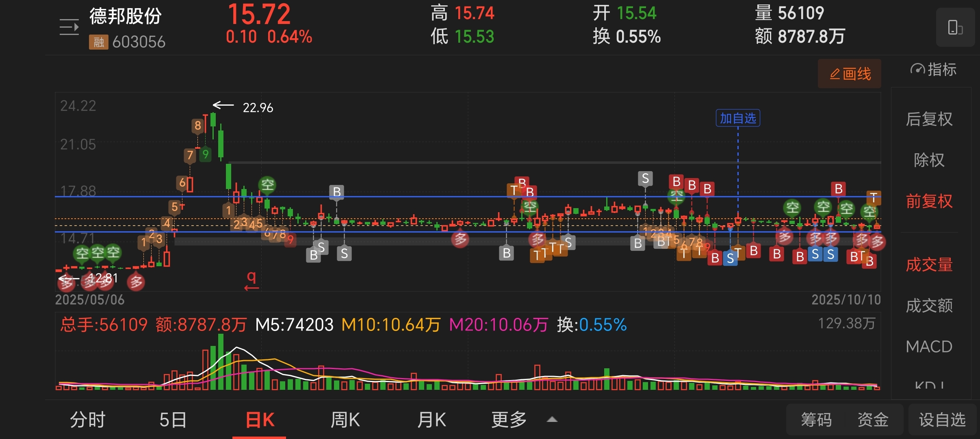Select 前复权 adjustment mode
The image size is (980, 439).
pyautogui.click(x=929, y=201)
